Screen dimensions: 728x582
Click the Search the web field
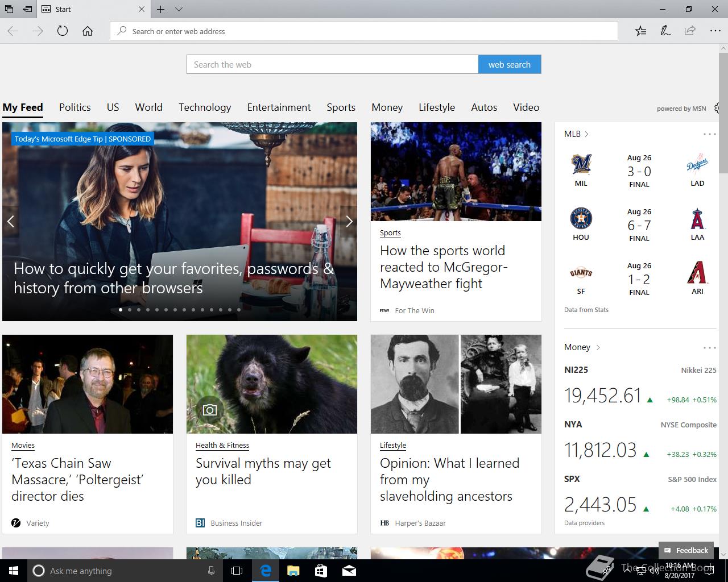(x=332, y=64)
